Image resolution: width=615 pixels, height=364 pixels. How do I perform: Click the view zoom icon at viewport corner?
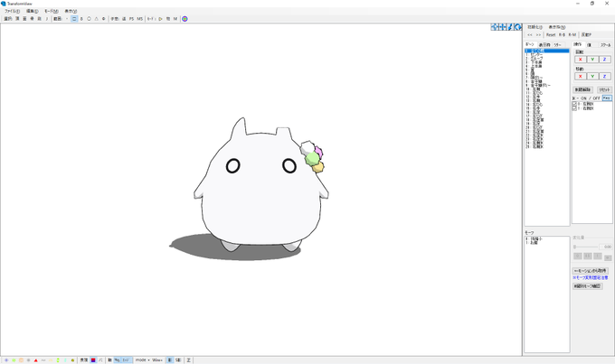pos(510,26)
